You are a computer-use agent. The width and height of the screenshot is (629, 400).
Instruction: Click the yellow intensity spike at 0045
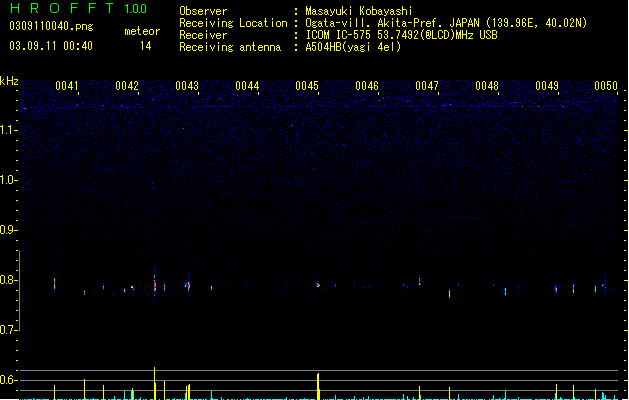point(318,386)
